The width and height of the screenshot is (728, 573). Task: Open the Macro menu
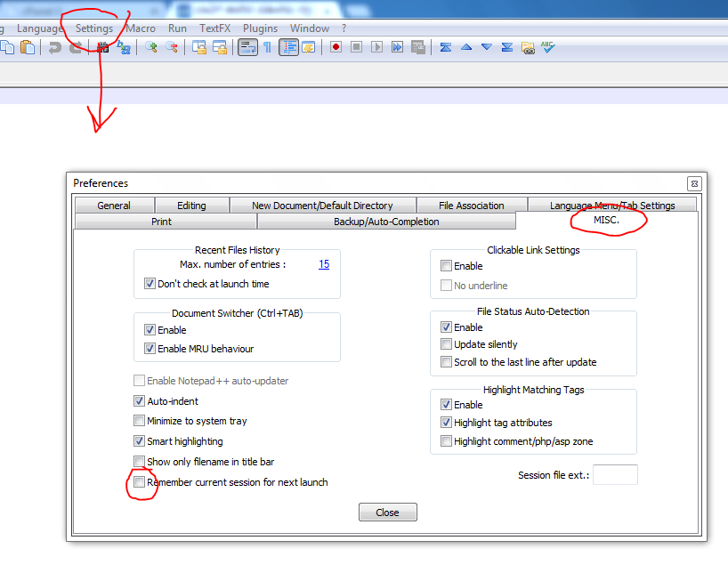pos(141,28)
